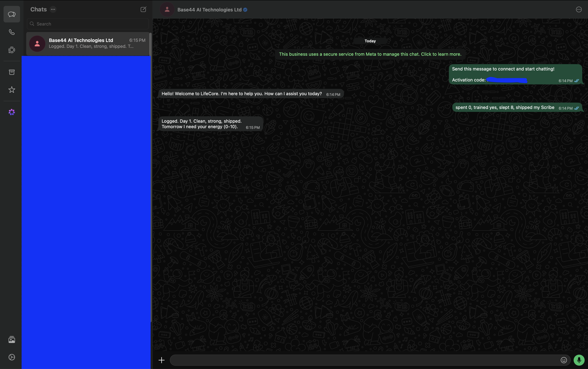Screen dimensions: 588x369
Task: Open Settings gear icon
Action: pyautogui.click(x=12, y=357)
